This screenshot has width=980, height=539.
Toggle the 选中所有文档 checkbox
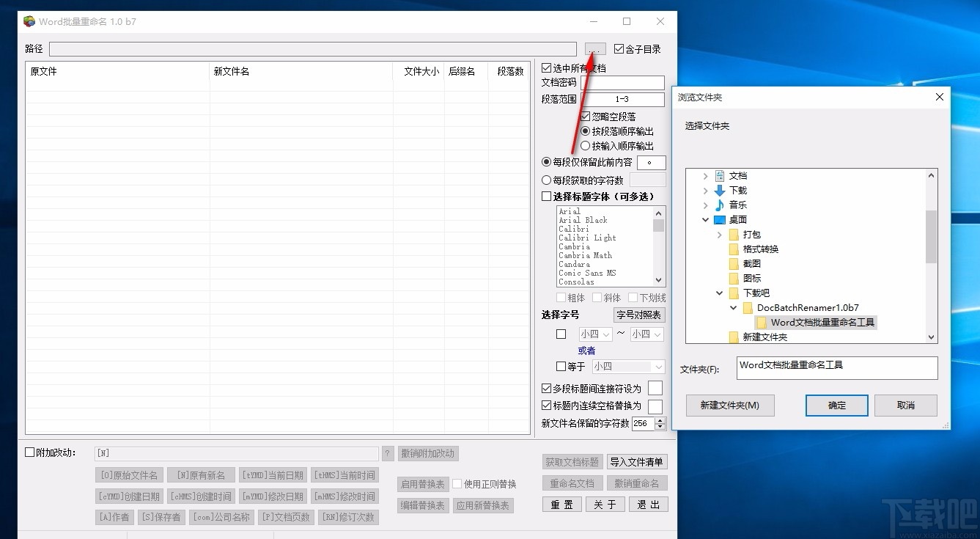point(545,67)
